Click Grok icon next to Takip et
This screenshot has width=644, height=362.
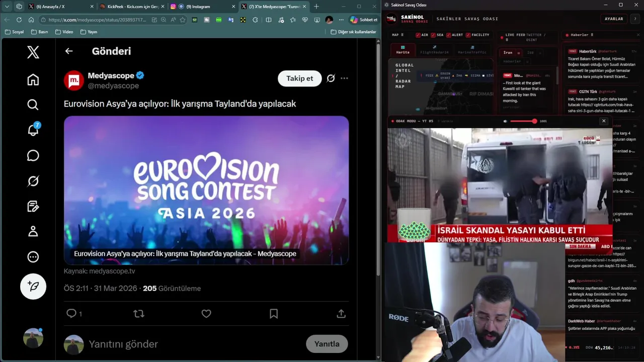331,78
